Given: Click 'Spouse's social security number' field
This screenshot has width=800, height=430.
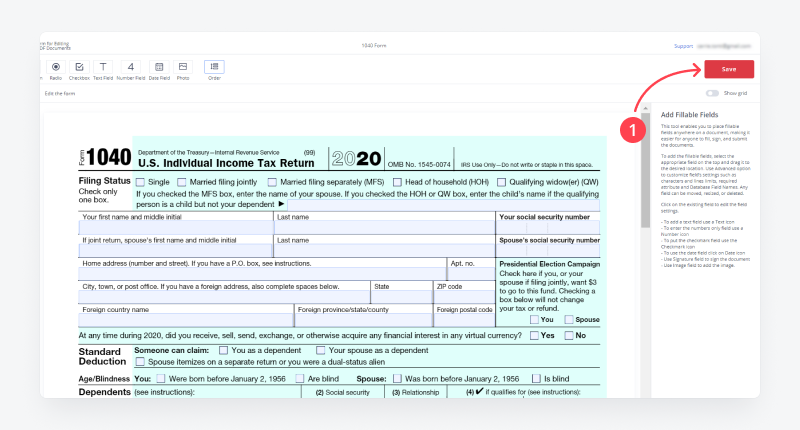Looking at the screenshot, I should (548, 250).
